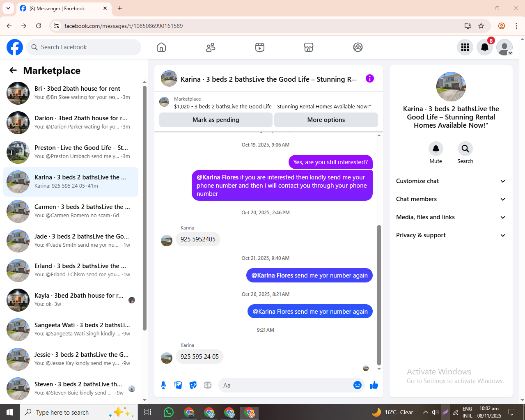This screenshot has height=420, width=525.
Task: Open Darion 3bed 2bath house conversation
Action: point(71,123)
